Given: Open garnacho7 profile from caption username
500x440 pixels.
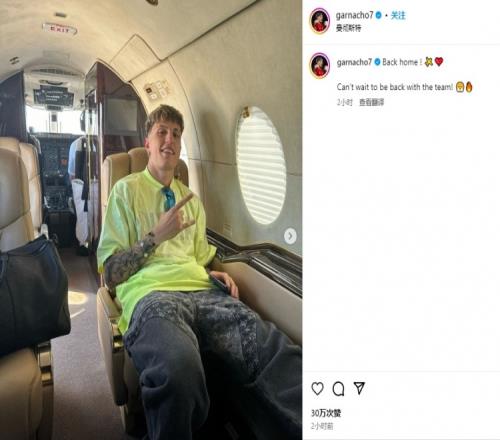Looking at the screenshot, I should (354, 62).
